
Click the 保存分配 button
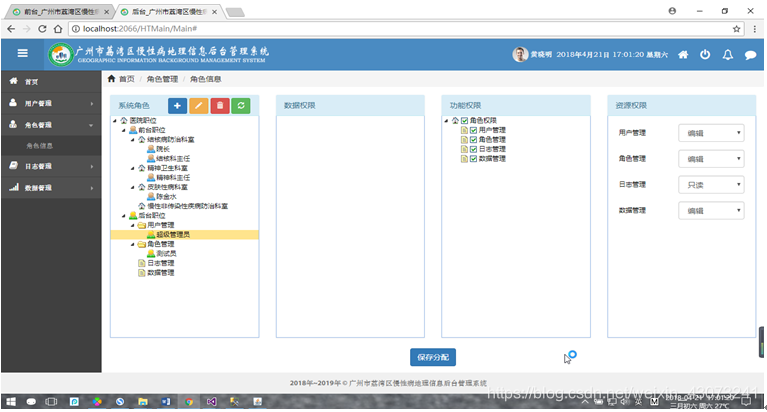[433, 357]
